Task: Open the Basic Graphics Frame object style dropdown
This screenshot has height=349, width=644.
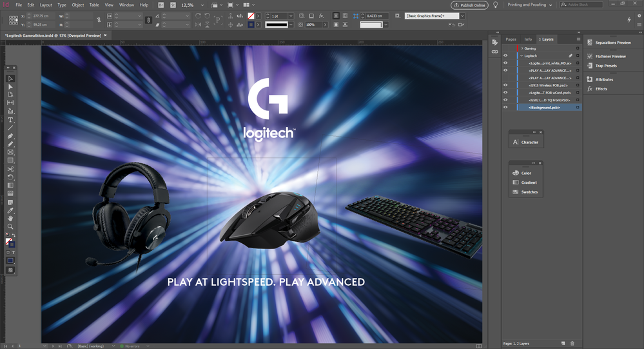Action: point(462,15)
